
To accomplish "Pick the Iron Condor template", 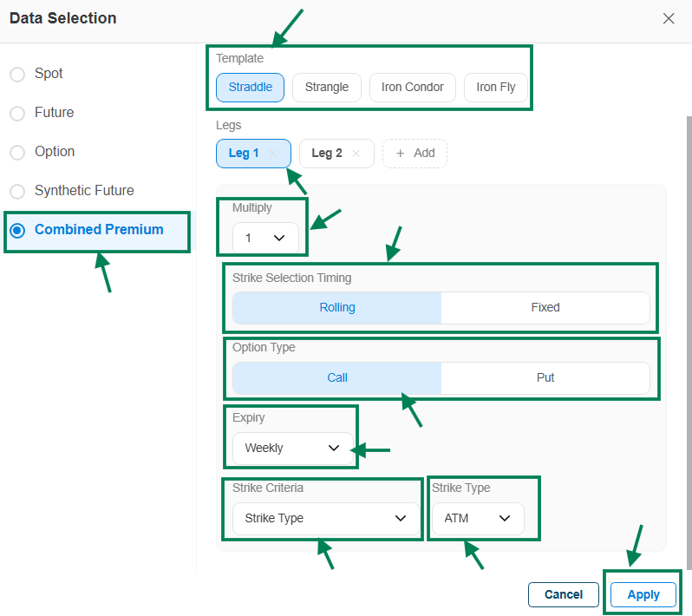I will (x=412, y=88).
